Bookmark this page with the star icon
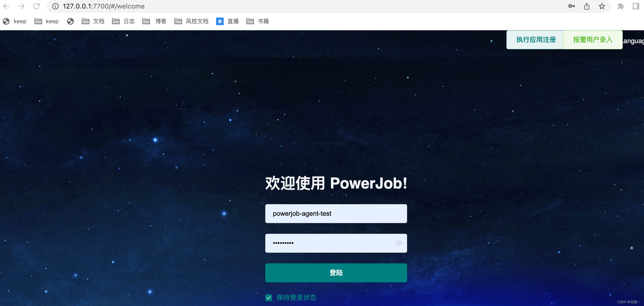 pos(602,6)
